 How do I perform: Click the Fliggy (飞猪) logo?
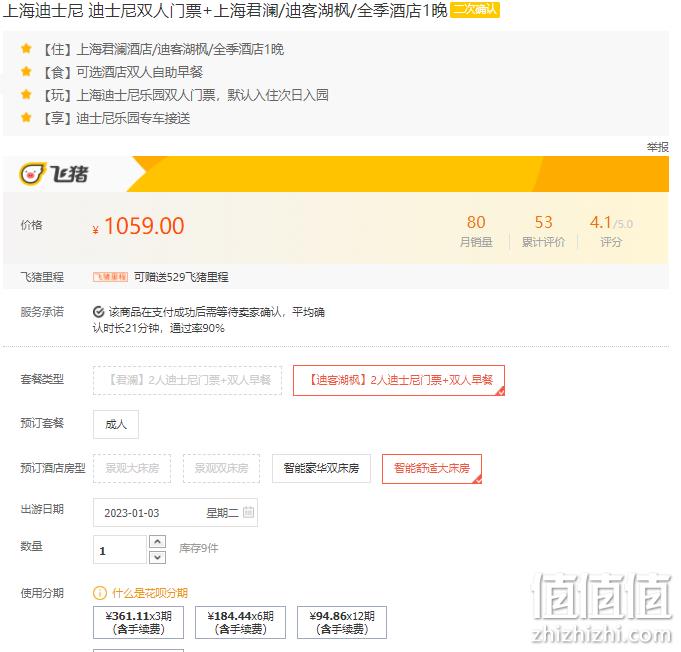click(x=54, y=174)
